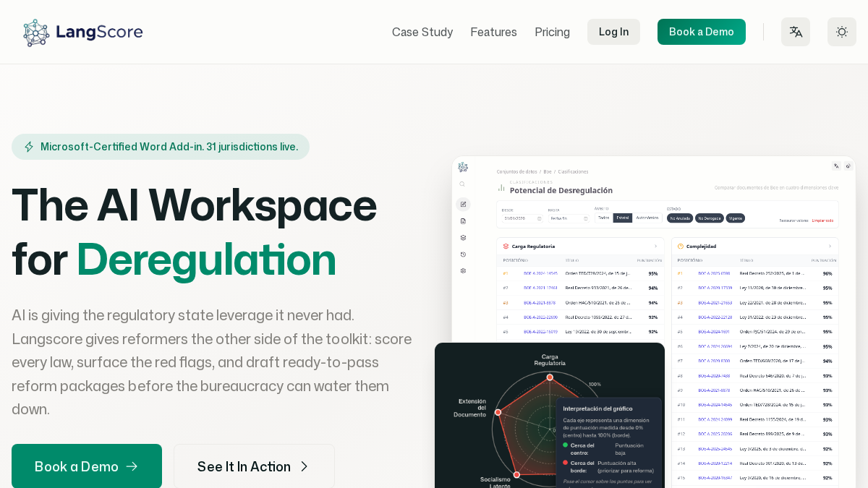Go to the Features section
868x488 pixels.
pyautogui.click(x=493, y=32)
